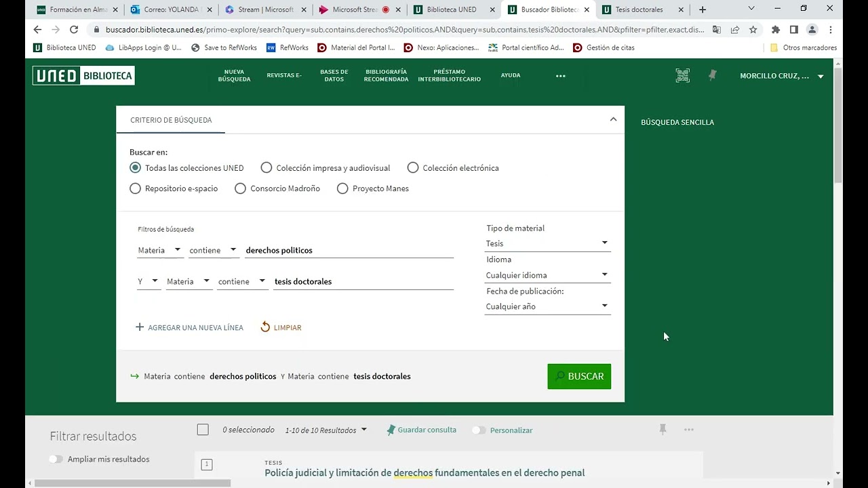
Task: Open the QR code scanner icon
Action: click(x=682, y=76)
